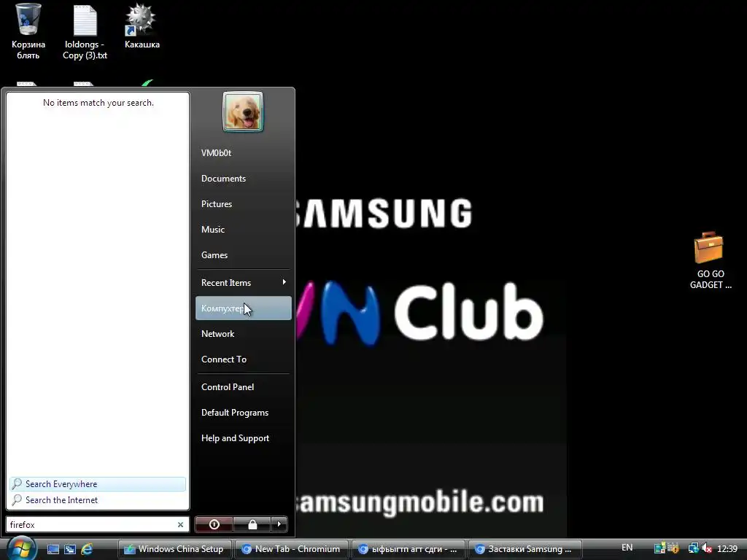Open the GO GO GADGET briefcase icon
The height and width of the screenshot is (560, 747).
pyautogui.click(x=710, y=260)
